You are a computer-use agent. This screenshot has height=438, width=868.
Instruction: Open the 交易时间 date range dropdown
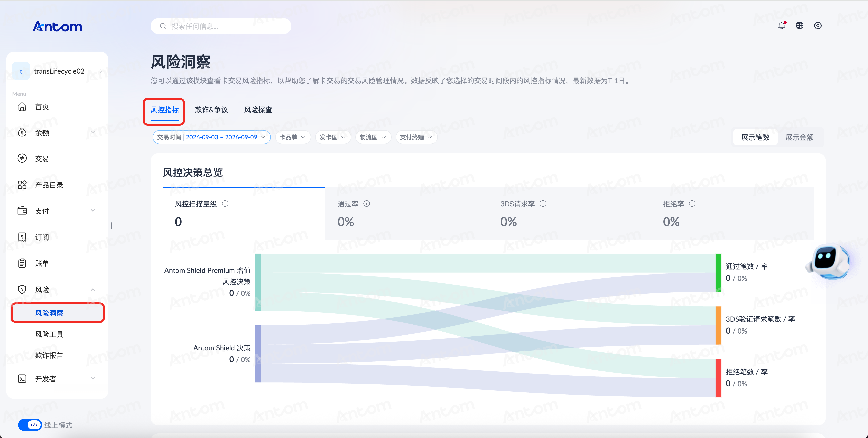212,137
